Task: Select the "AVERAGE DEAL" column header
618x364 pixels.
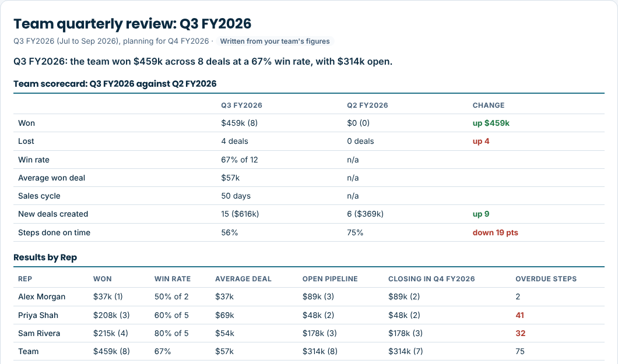Action: coord(243,279)
